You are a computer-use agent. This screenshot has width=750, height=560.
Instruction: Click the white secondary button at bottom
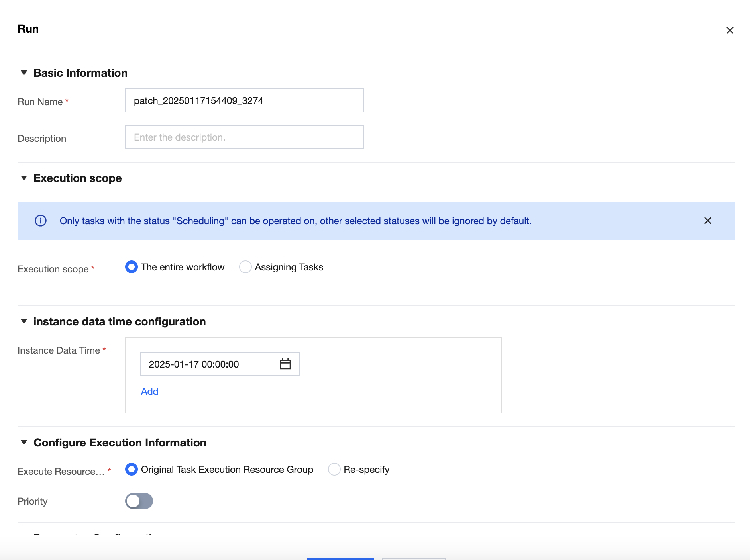point(413,559)
